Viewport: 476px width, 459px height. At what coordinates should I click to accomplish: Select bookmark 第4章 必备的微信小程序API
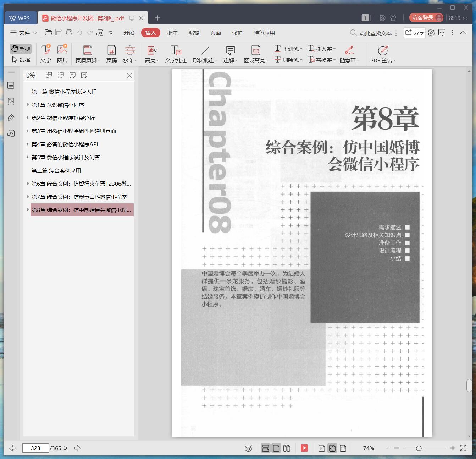tap(65, 144)
